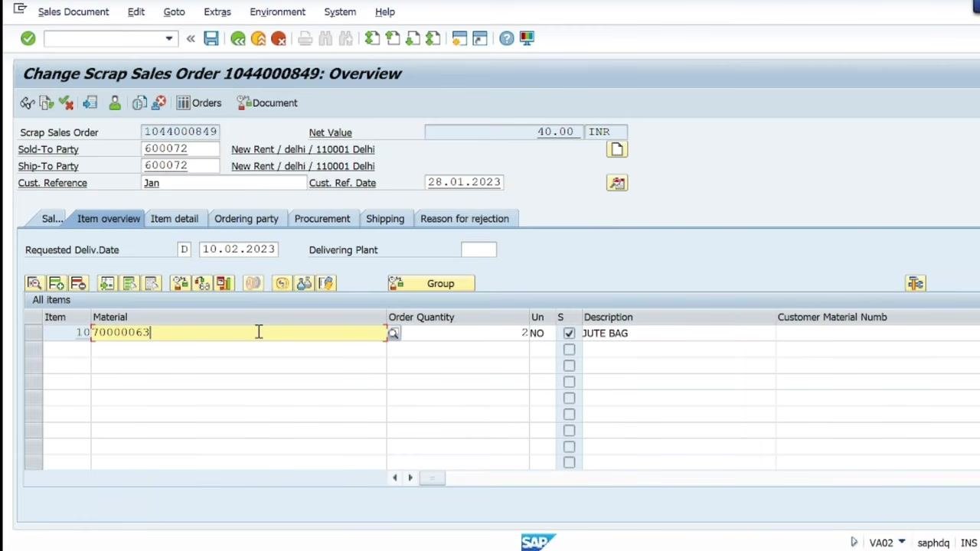Click the Cust. Ref. Date field 28.01.2023
This screenshot has height=551, width=980.
(464, 183)
